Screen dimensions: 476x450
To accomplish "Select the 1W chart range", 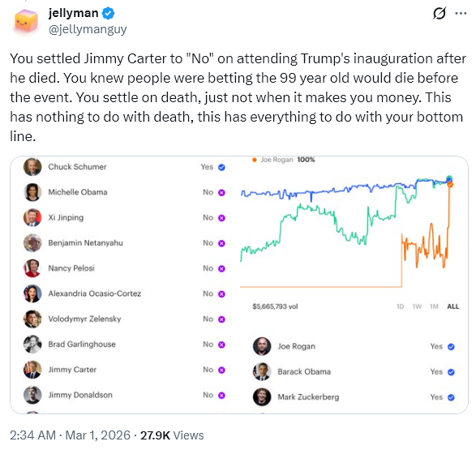I will tap(417, 306).
